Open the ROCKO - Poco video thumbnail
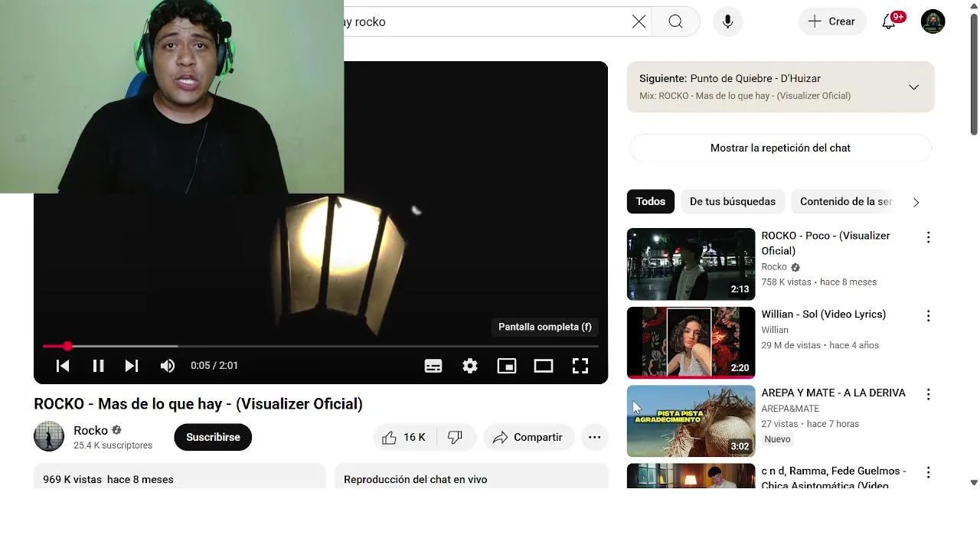The height and width of the screenshot is (551, 980). [x=691, y=264]
